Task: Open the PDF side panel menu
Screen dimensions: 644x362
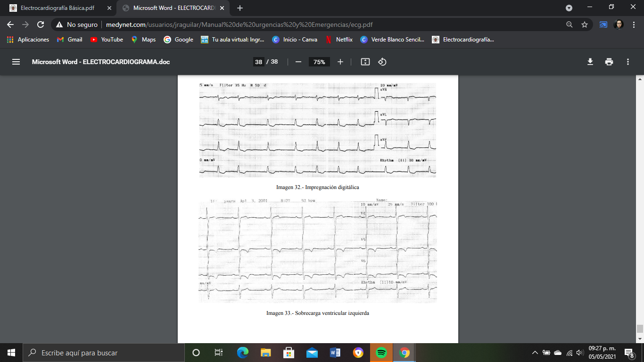Action: click(16, 61)
